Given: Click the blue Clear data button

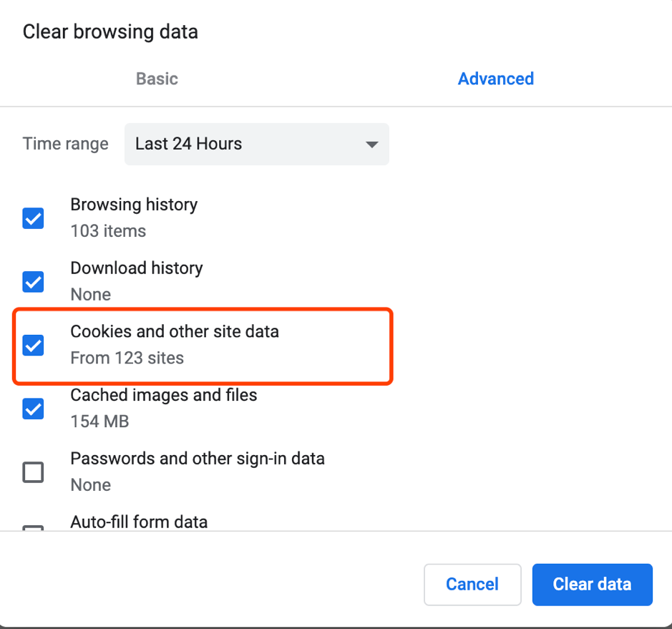Looking at the screenshot, I should click(x=592, y=585).
